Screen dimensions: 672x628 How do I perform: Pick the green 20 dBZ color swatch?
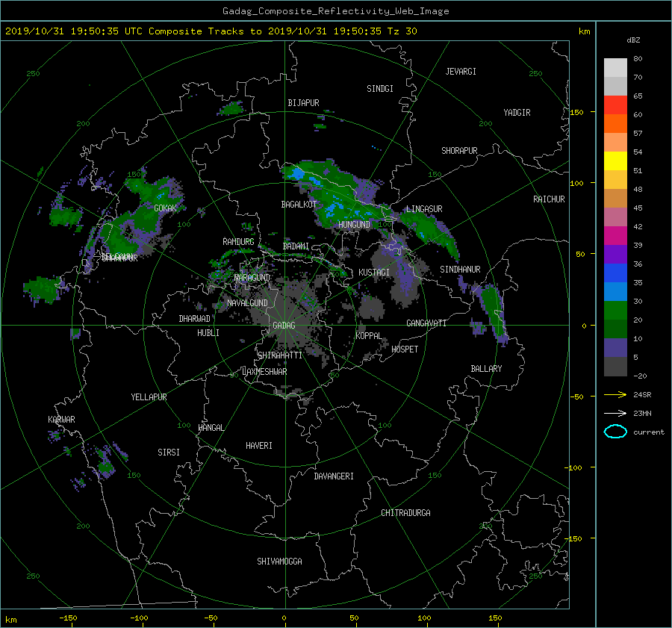coord(615,310)
